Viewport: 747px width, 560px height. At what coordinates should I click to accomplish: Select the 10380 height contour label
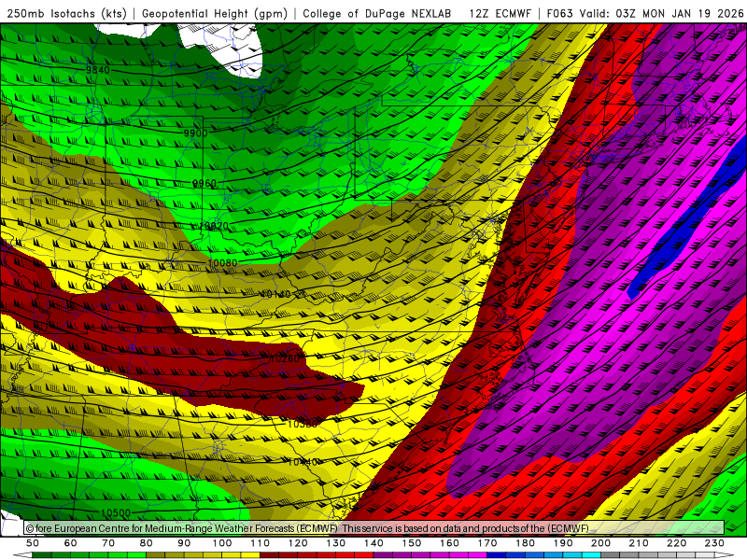[x=303, y=424]
